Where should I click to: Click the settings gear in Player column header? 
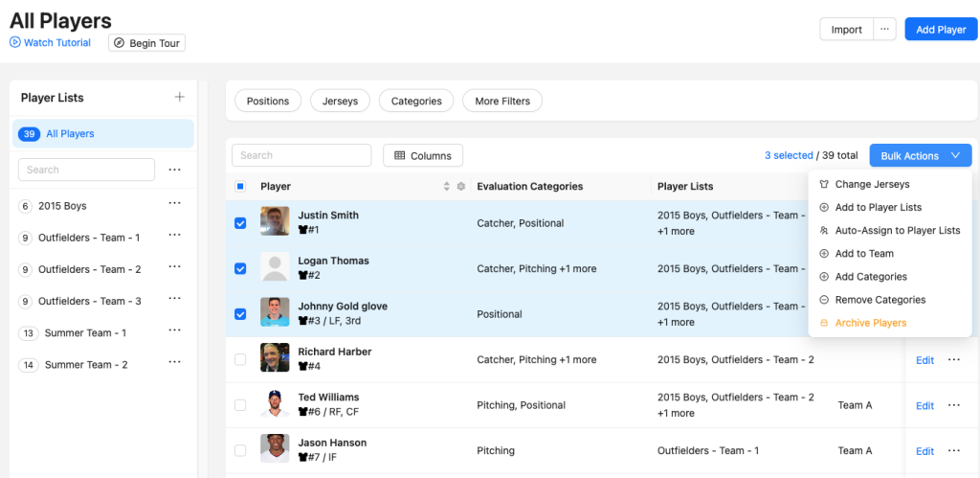tap(460, 187)
